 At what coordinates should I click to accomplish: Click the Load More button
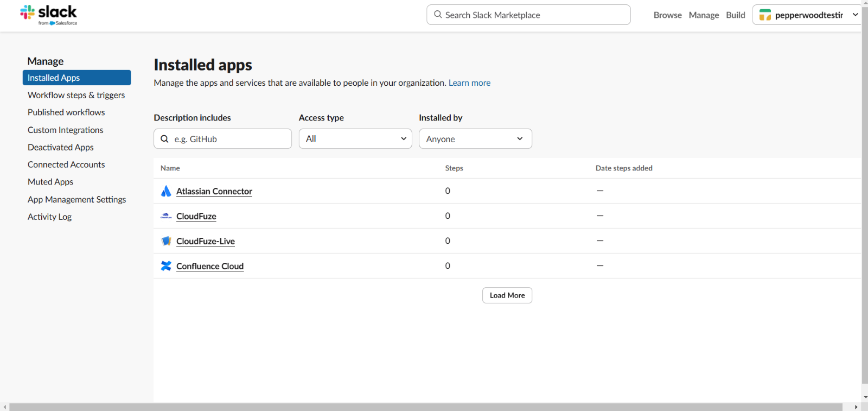click(x=507, y=295)
